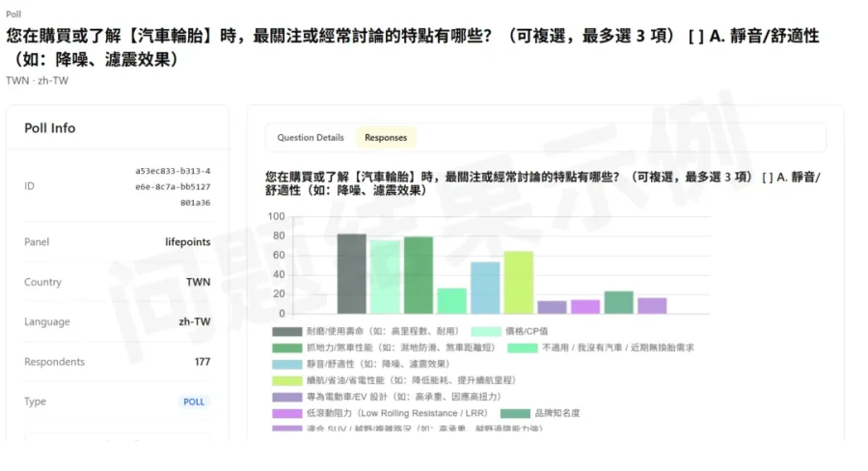The width and height of the screenshot is (868, 471).
Task: Toggle the green 抓地力/煞車性能 legend swatch
Action: click(286, 348)
